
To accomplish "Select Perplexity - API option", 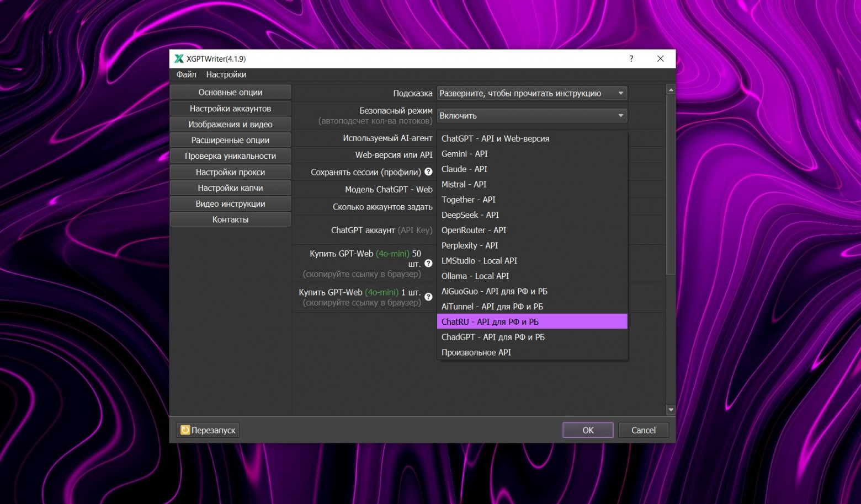I will pyautogui.click(x=532, y=245).
